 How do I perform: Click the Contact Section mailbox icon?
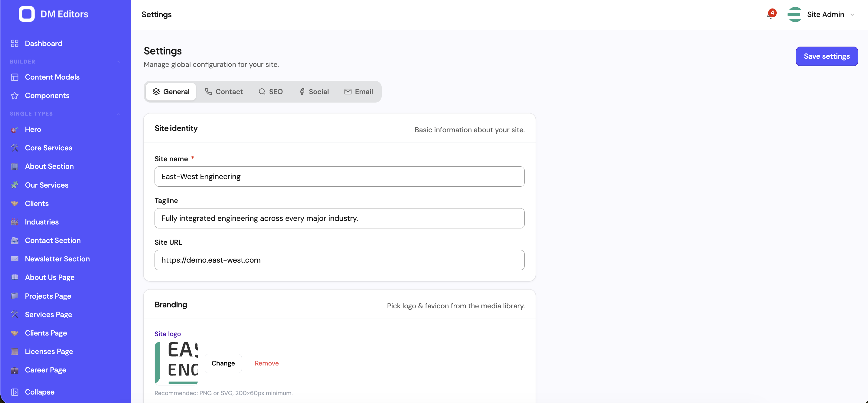click(15, 241)
